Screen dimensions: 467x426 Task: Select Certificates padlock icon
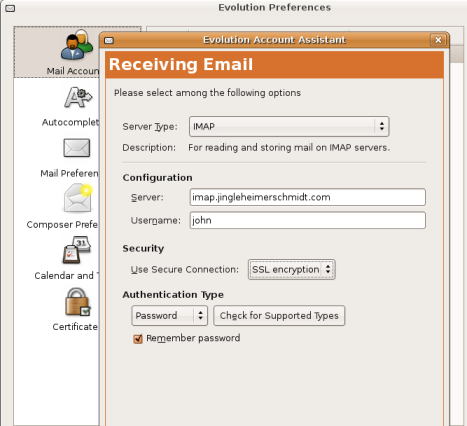click(x=77, y=302)
